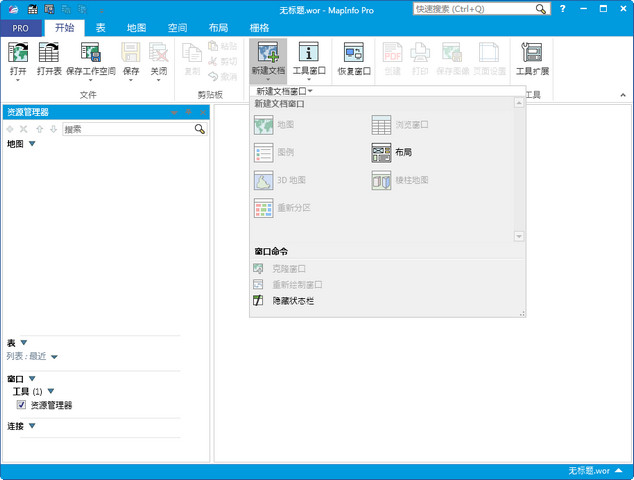Expand the 列表: 最近 dropdown
This screenshot has width=634, height=480.
tap(54, 356)
